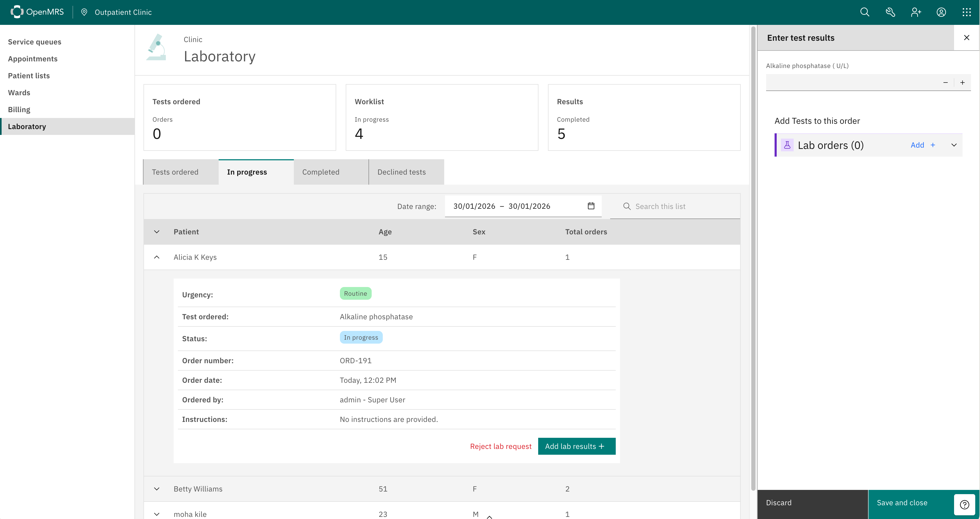
Task: Open the user account icon
Action: [941, 12]
